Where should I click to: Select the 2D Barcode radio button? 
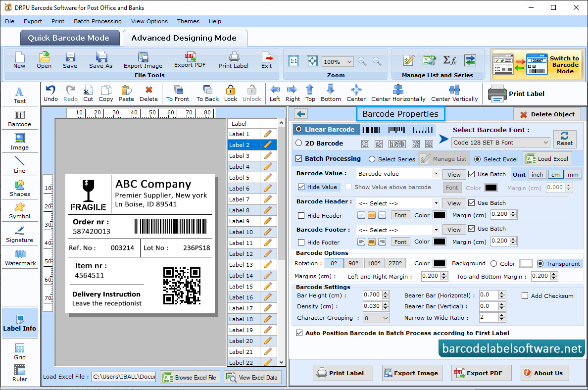[299, 143]
